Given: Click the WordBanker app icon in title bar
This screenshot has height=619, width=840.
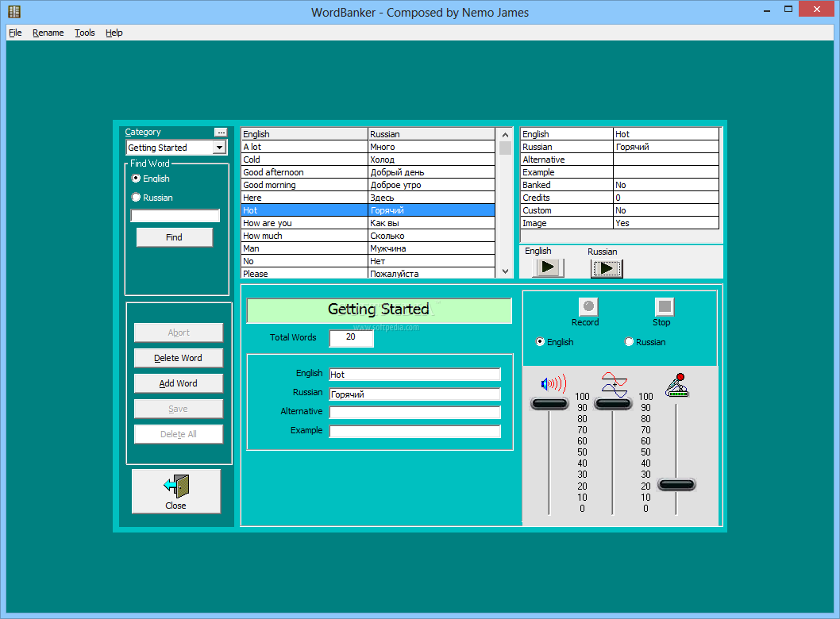Looking at the screenshot, I should pyautogui.click(x=14, y=12).
